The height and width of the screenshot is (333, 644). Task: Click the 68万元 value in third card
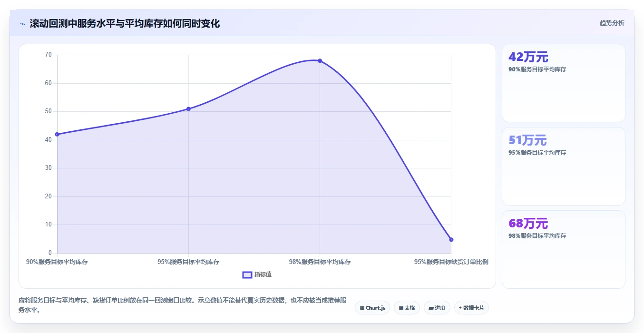click(528, 224)
